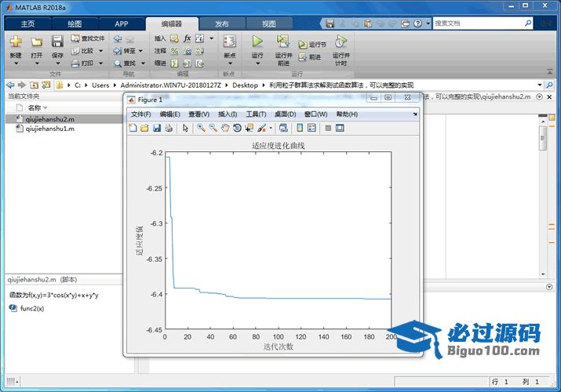Click func2(x) in details panel

(32, 308)
